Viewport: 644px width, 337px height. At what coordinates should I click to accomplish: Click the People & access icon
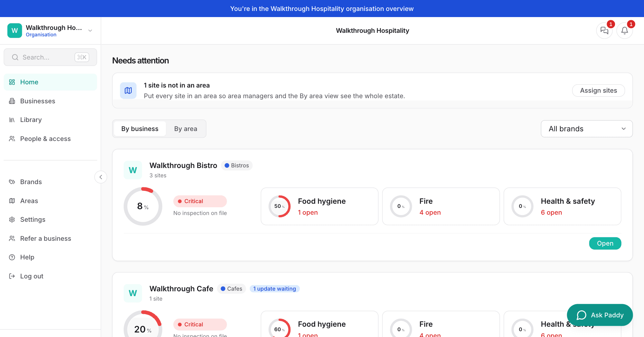point(12,139)
